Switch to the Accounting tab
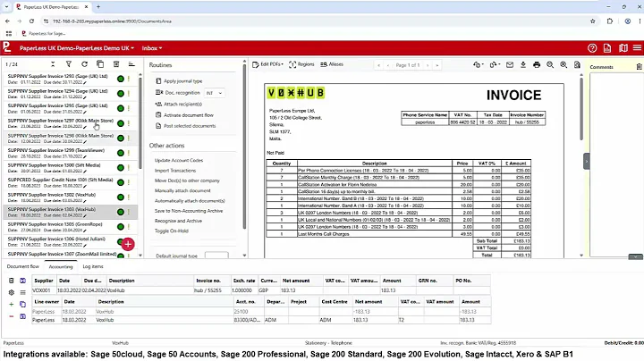The width and height of the screenshot is (644, 361). click(x=61, y=266)
